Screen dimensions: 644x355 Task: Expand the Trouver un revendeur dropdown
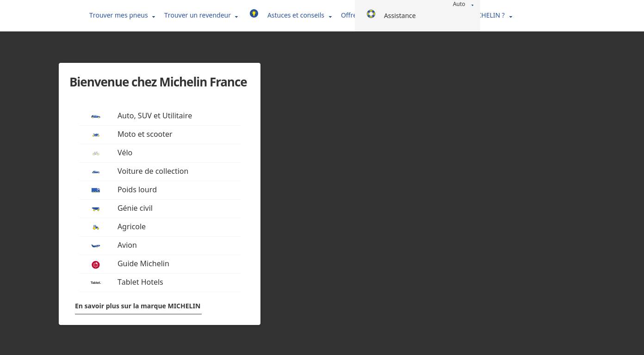(201, 15)
